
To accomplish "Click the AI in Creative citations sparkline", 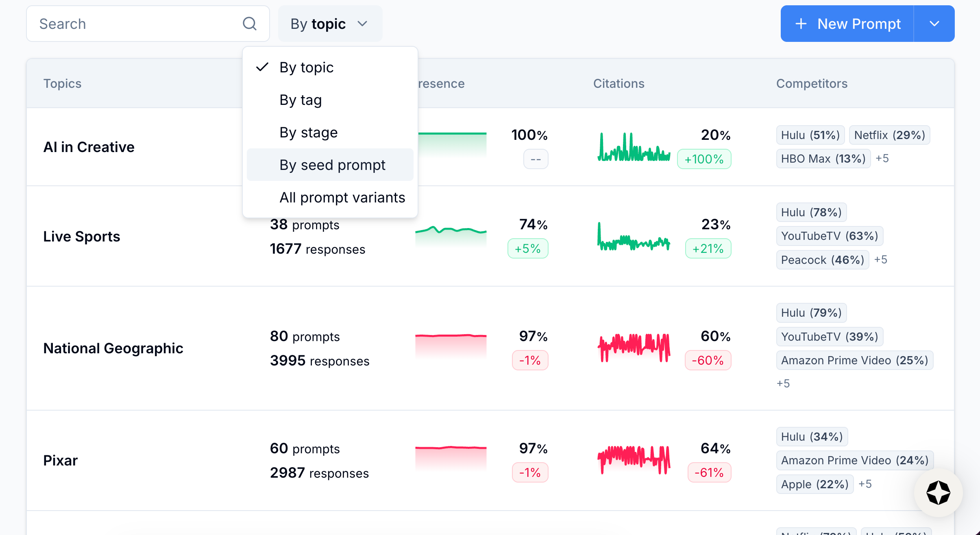I will point(634,147).
